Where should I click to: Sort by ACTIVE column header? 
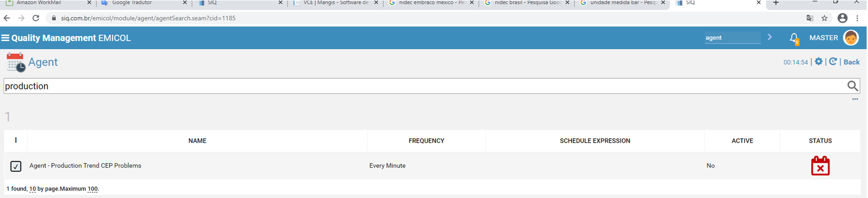point(742,141)
